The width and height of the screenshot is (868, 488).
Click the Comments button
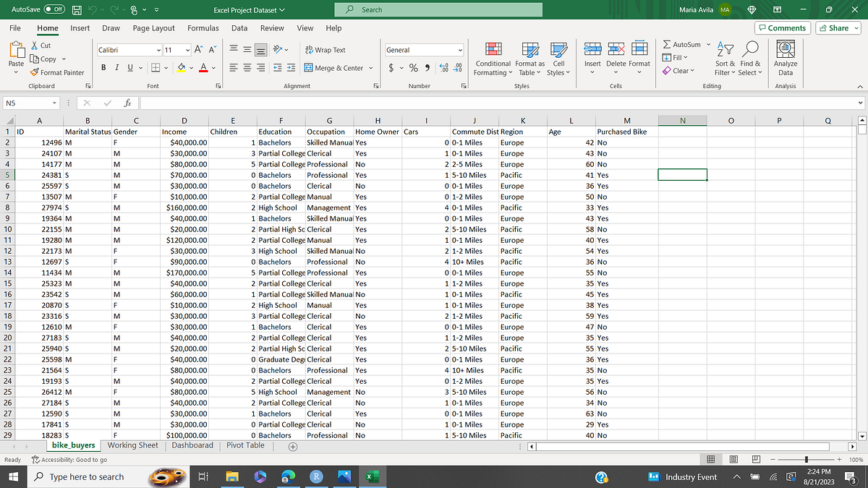point(781,28)
